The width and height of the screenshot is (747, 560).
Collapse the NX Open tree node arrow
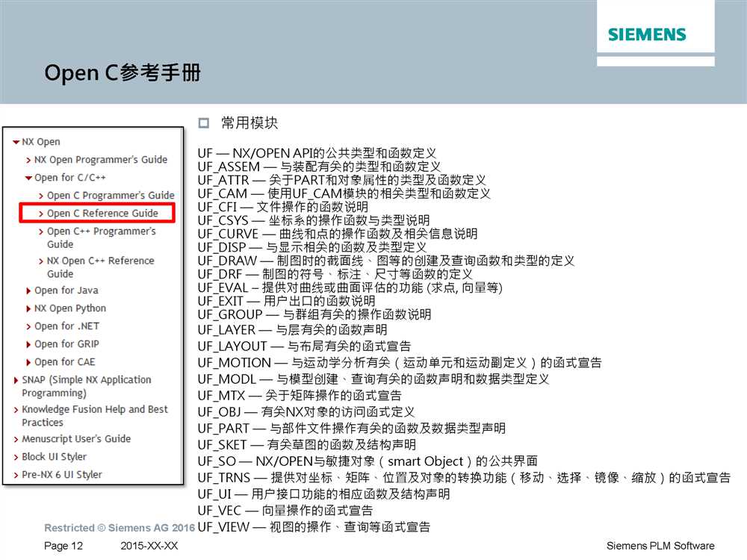[x=16, y=142]
